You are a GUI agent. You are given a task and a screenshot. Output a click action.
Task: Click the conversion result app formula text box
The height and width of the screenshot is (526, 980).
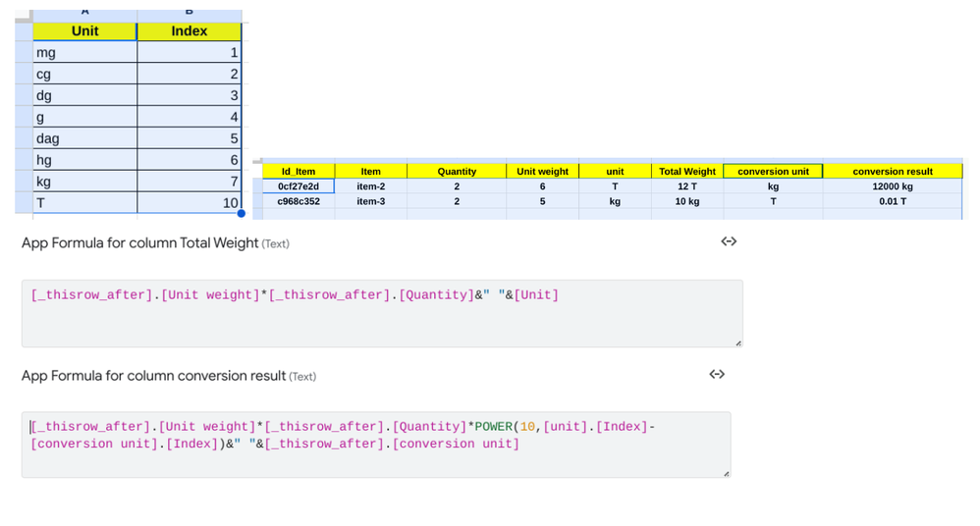(x=376, y=445)
